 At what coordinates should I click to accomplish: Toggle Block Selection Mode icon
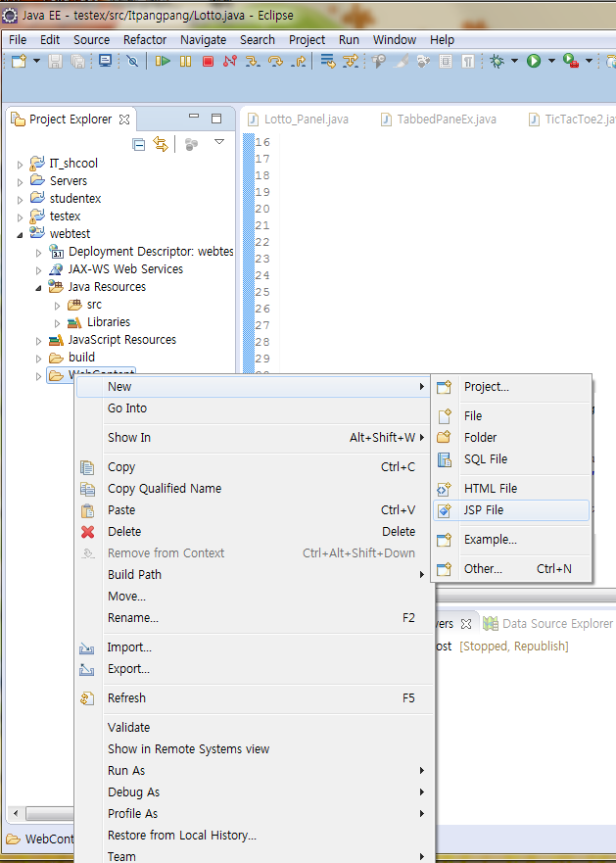coord(446,61)
